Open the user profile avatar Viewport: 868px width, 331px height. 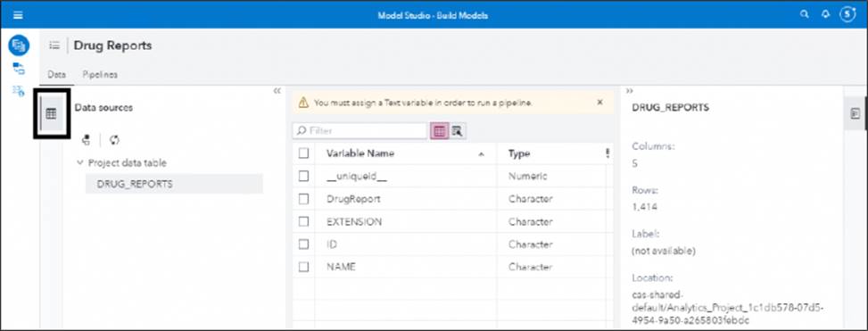click(847, 15)
